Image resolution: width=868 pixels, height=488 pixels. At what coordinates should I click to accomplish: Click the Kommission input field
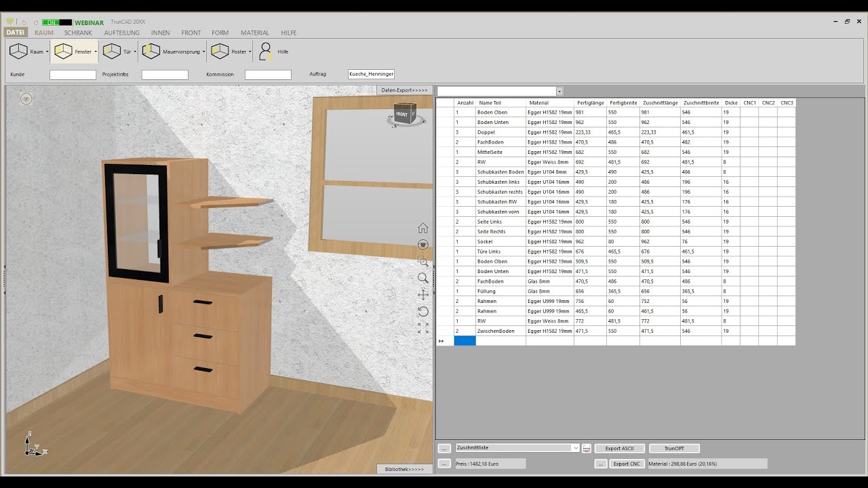click(268, 75)
